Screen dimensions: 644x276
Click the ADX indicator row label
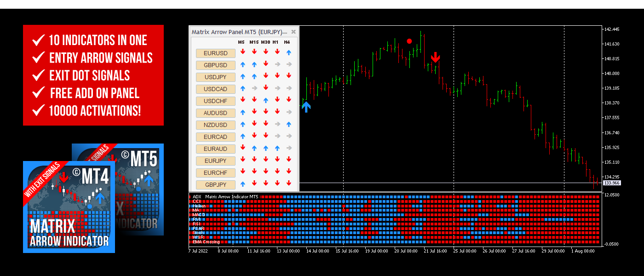tap(197, 196)
